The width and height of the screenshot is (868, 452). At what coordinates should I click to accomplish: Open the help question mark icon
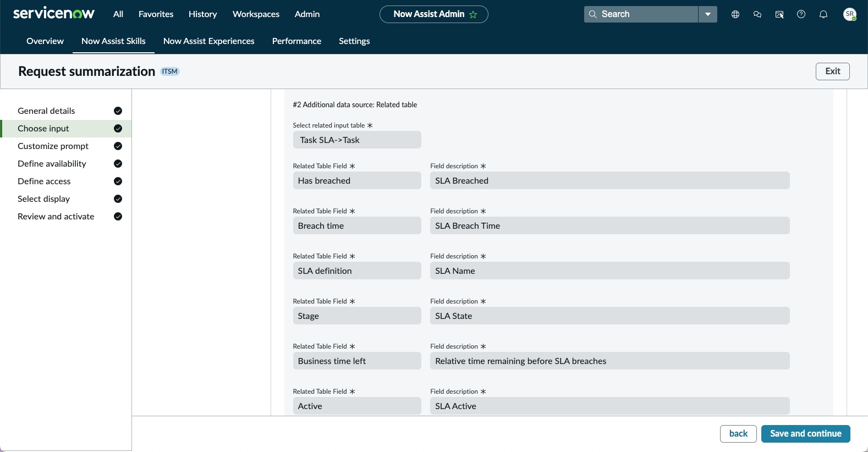[801, 14]
